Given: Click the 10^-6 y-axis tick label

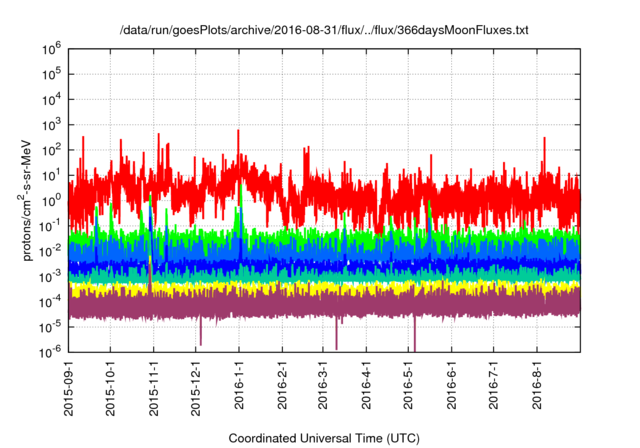Looking at the screenshot, I should click(x=51, y=352).
